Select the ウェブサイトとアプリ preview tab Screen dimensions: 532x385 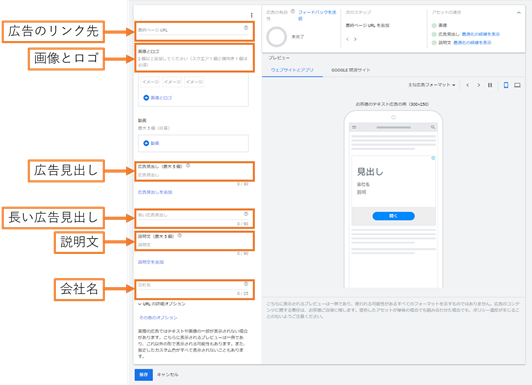(292, 70)
